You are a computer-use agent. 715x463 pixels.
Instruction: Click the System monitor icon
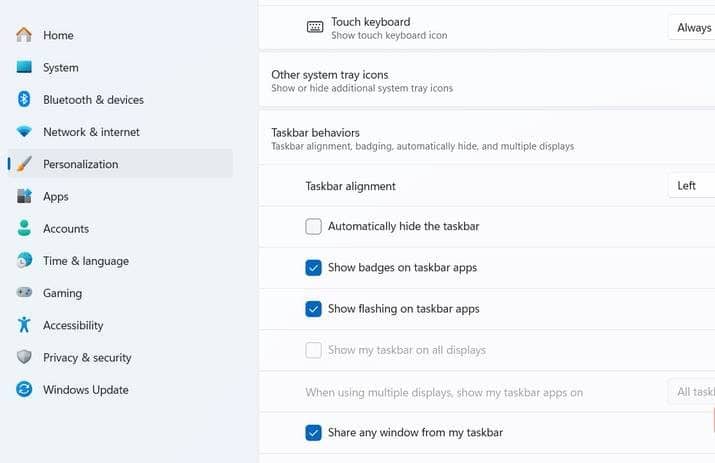pyautogui.click(x=24, y=67)
